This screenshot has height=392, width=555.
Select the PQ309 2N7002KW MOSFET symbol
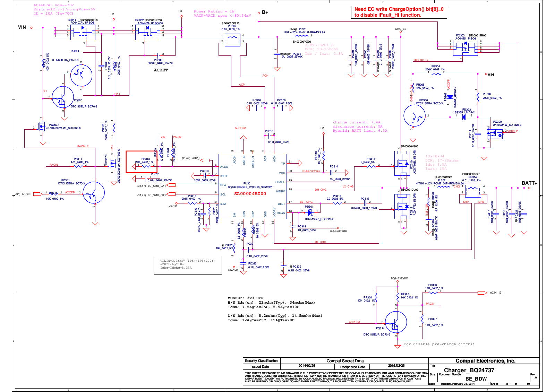pos(495,134)
